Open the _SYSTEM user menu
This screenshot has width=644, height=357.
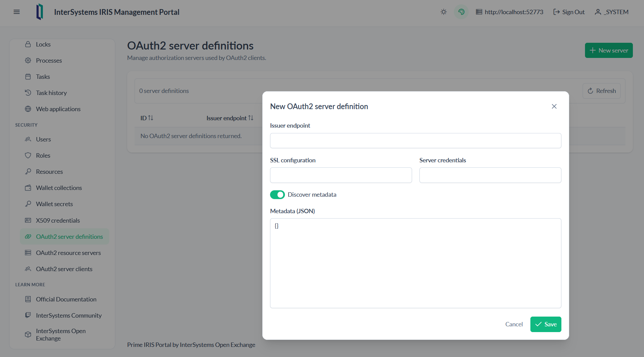(612, 12)
